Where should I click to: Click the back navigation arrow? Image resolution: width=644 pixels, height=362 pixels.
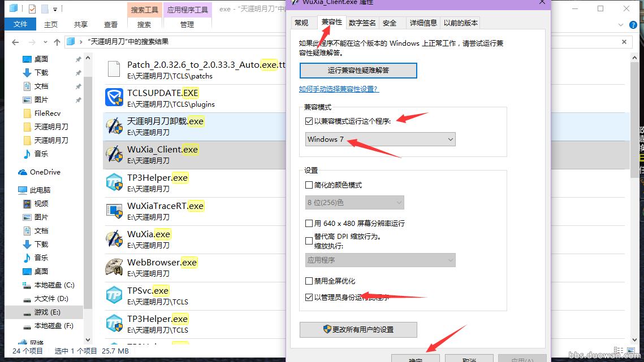pos(15,42)
